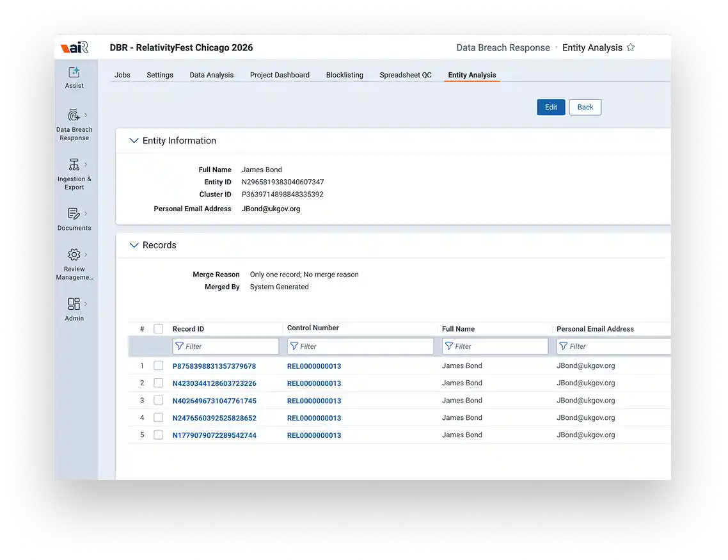
Task: Click 'Only one record; No merge reason' text
Action: click(x=304, y=275)
